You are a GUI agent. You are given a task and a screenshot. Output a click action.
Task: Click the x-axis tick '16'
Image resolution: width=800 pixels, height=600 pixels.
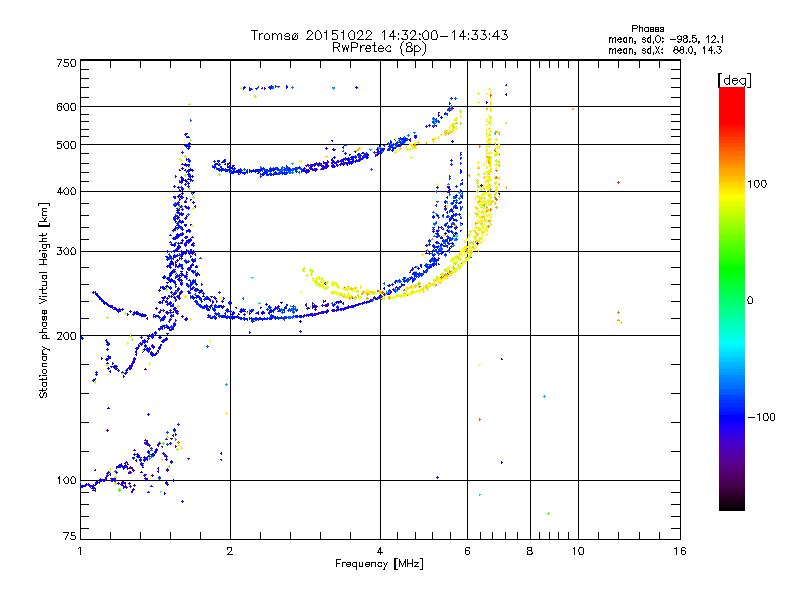tap(680, 551)
